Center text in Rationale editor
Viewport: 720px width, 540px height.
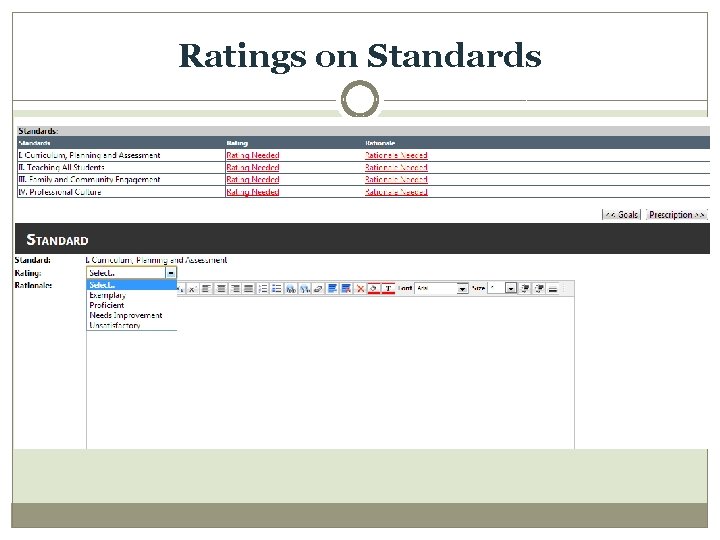pyautogui.click(x=221, y=288)
